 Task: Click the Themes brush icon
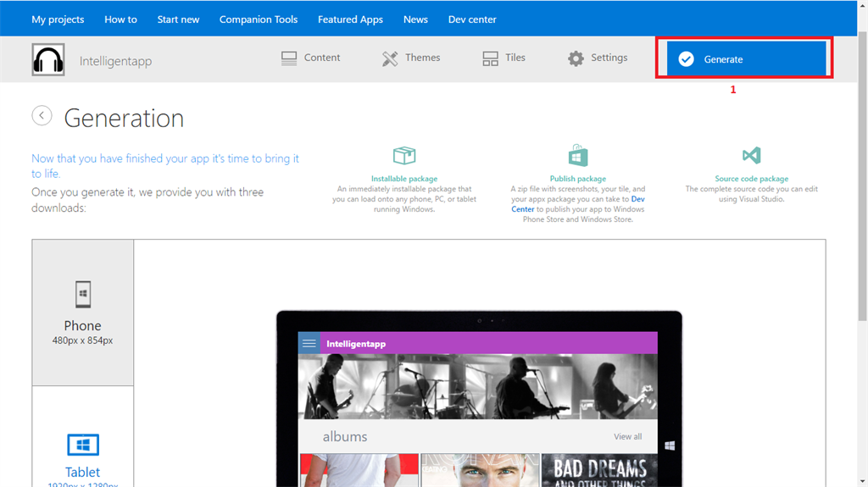[390, 58]
